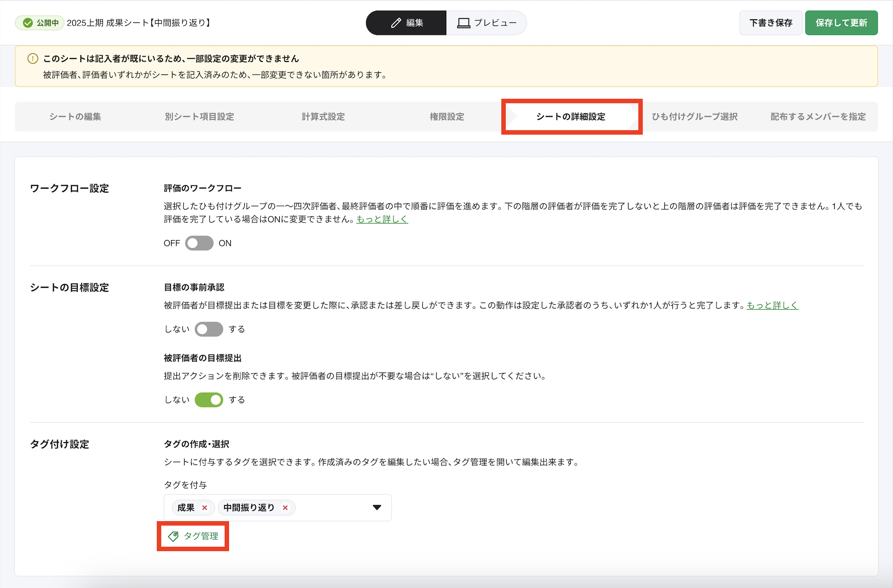Switch to the 権限設定 tab
Image resolution: width=893 pixels, height=588 pixels.
447,117
